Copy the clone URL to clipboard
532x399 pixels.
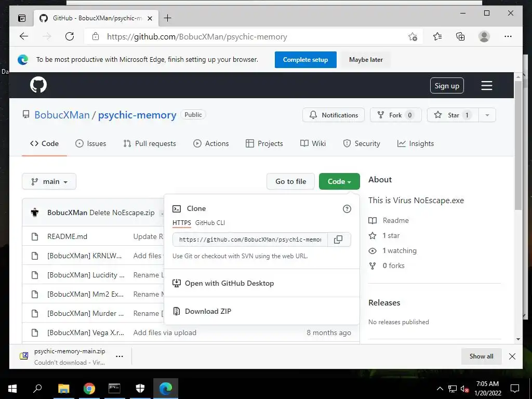coord(338,240)
